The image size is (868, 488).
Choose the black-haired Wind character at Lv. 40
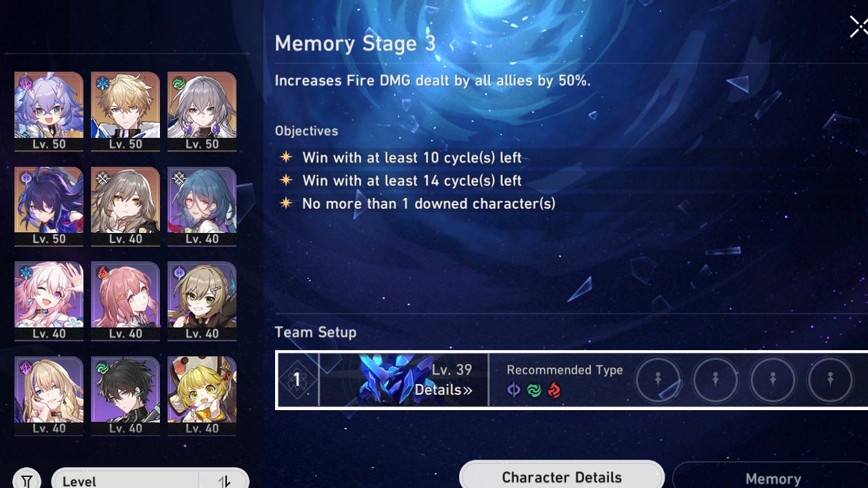pyautogui.click(x=125, y=396)
